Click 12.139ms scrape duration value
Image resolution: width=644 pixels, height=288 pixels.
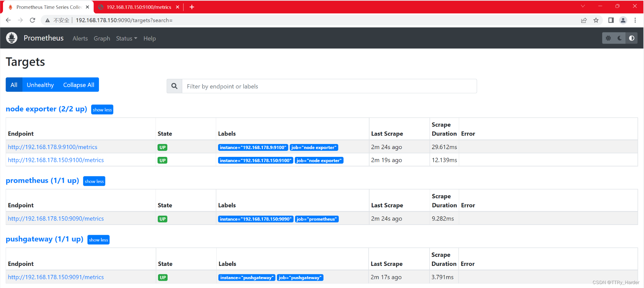(x=444, y=160)
